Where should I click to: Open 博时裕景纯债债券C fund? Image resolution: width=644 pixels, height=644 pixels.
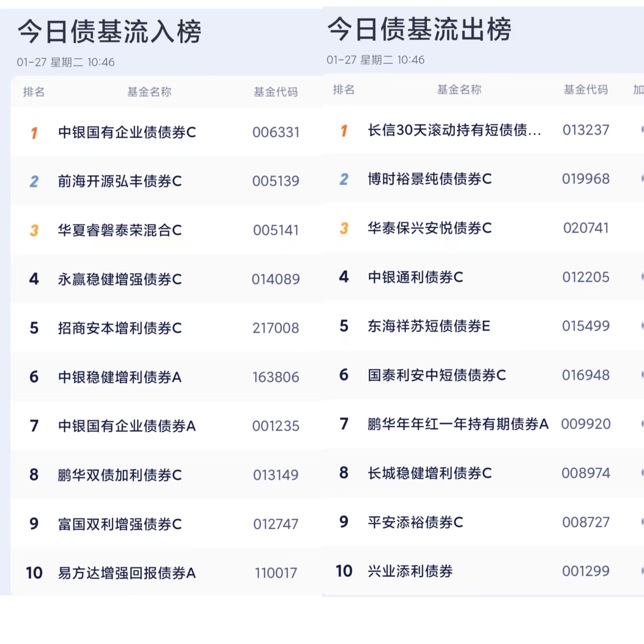pos(430,179)
